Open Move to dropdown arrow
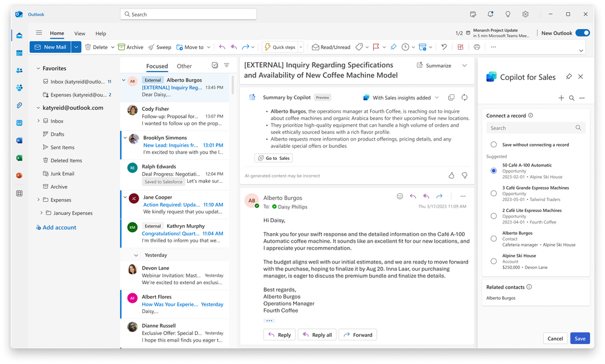Screen dimensions: 605x364 (x=209, y=47)
